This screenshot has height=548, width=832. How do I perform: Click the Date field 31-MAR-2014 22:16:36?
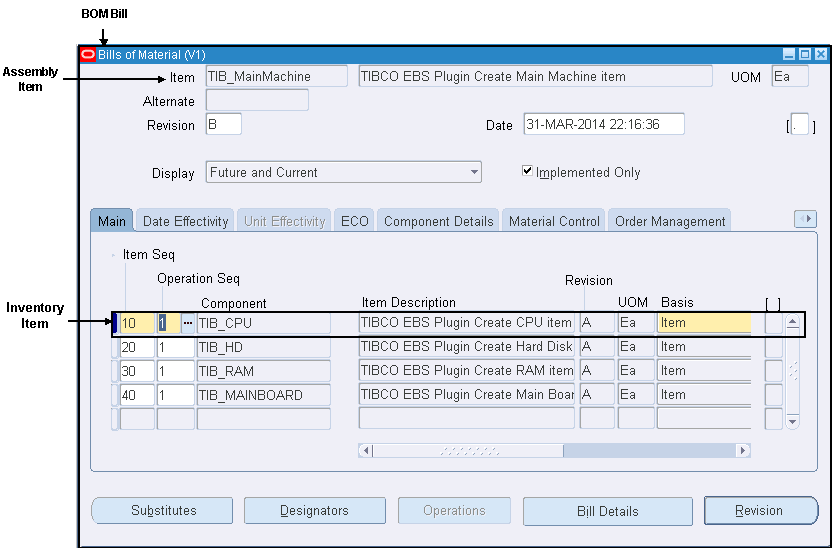click(604, 124)
